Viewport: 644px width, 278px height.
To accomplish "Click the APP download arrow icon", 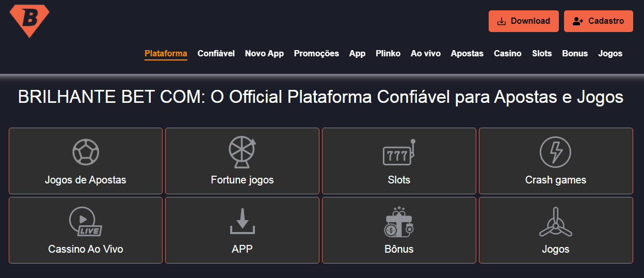I will 242,222.
